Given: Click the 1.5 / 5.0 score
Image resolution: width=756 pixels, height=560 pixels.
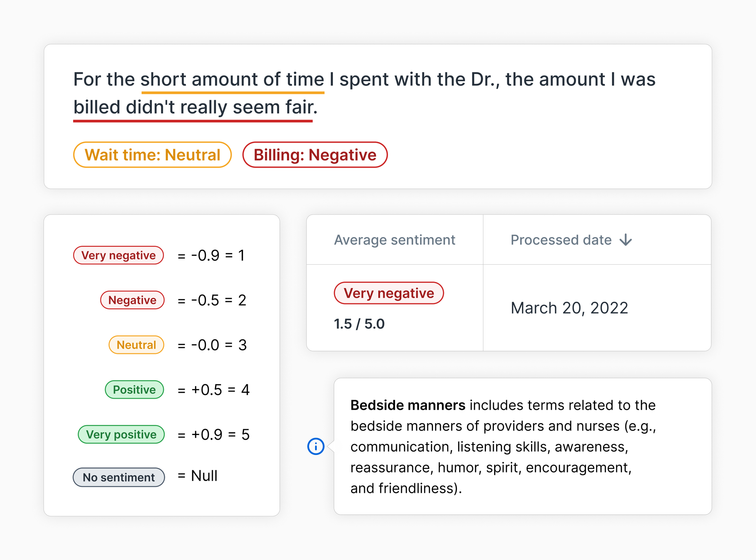Looking at the screenshot, I should click(359, 324).
